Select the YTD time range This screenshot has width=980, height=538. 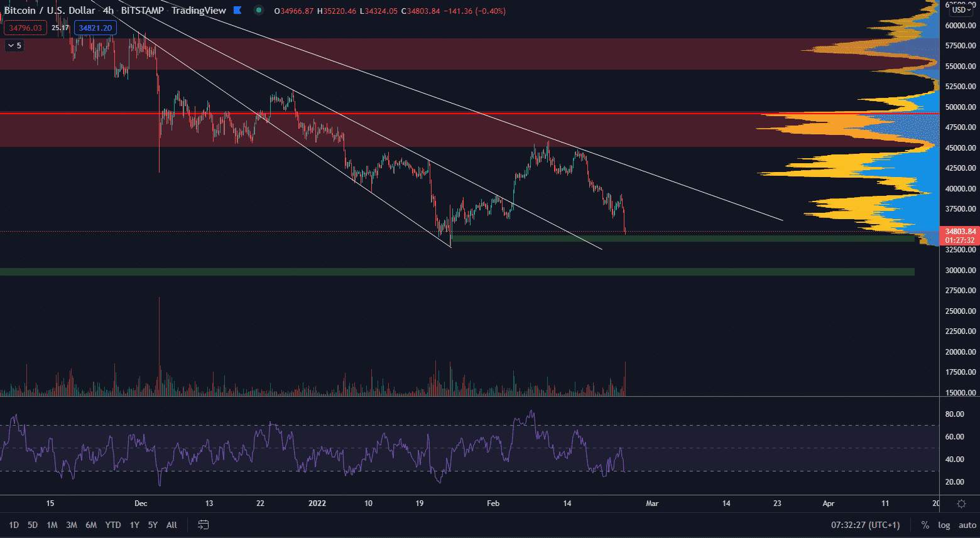[x=113, y=525]
